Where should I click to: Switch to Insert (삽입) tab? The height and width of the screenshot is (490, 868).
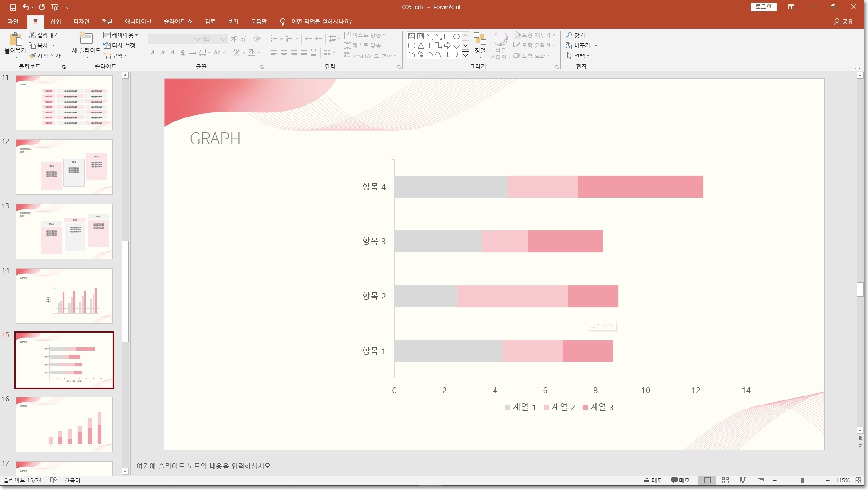[55, 22]
